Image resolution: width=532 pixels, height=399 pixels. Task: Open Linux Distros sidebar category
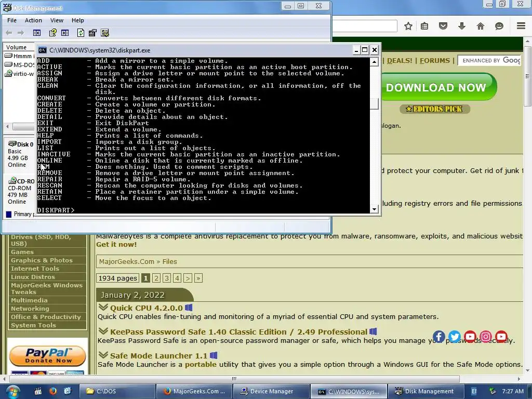click(33, 277)
